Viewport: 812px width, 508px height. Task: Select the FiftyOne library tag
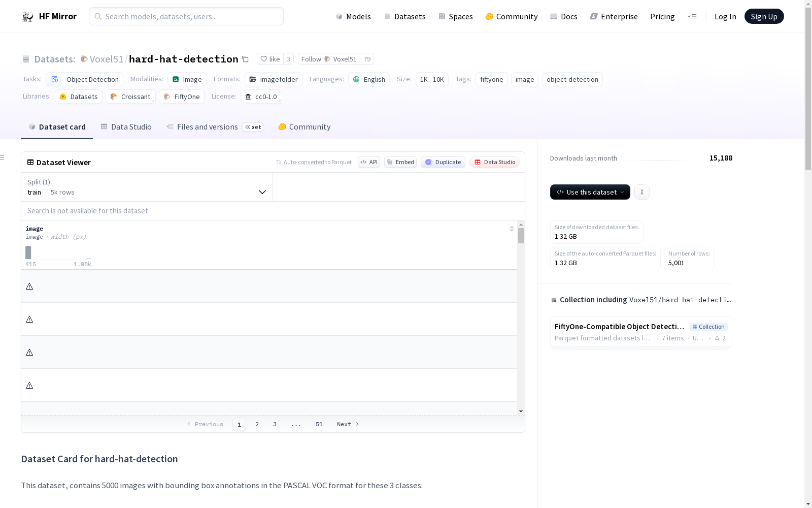(x=182, y=97)
